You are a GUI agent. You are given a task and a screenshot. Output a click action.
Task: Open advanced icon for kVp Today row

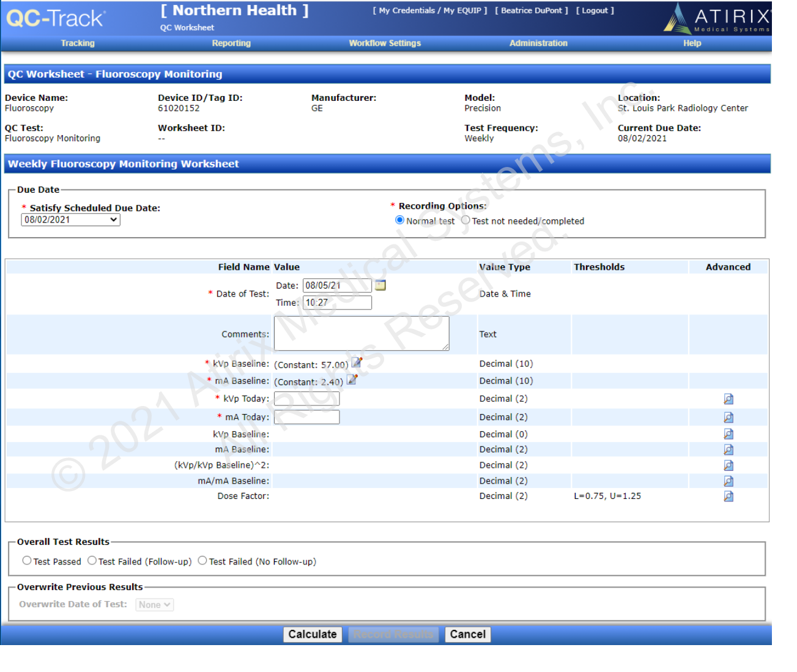pyautogui.click(x=728, y=399)
